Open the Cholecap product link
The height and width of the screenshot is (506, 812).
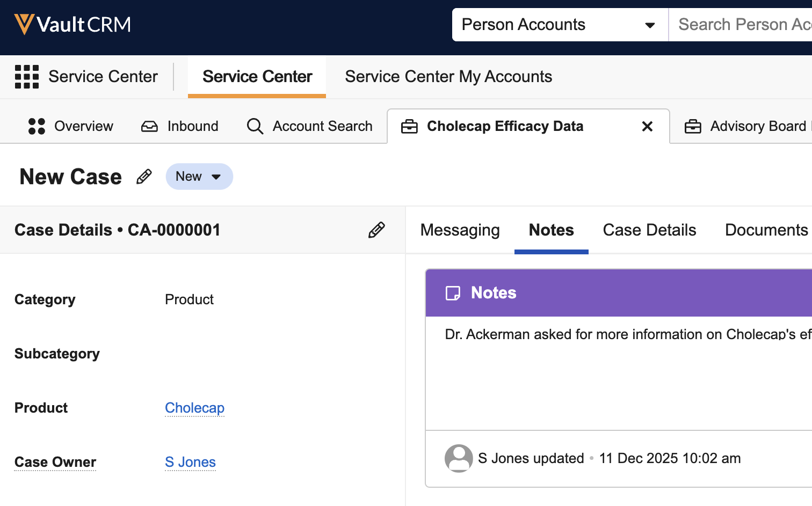click(194, 408)
